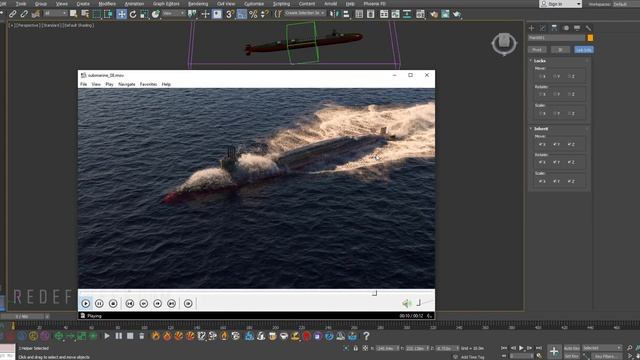The height and width of the screenshot is (360, 640).
Task: Open the Rendering menu
Action: pyautogui.click(x=198, y=4)
